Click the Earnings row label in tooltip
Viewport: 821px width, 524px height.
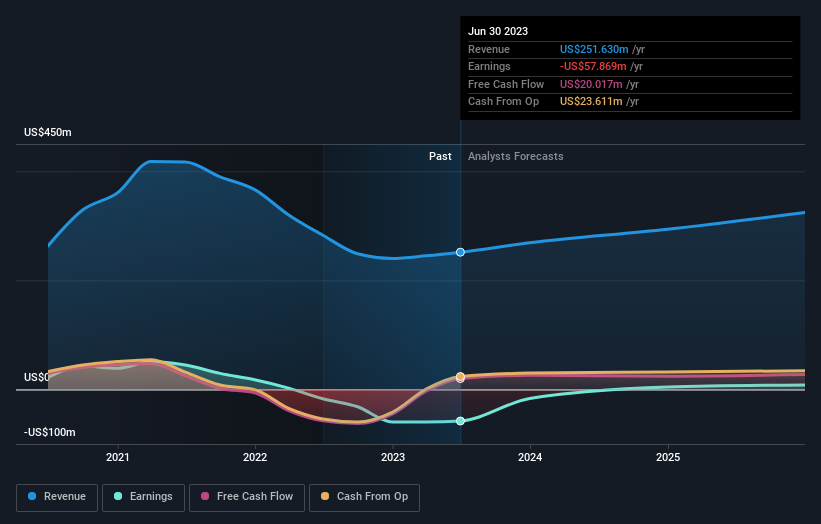(489, 66)
